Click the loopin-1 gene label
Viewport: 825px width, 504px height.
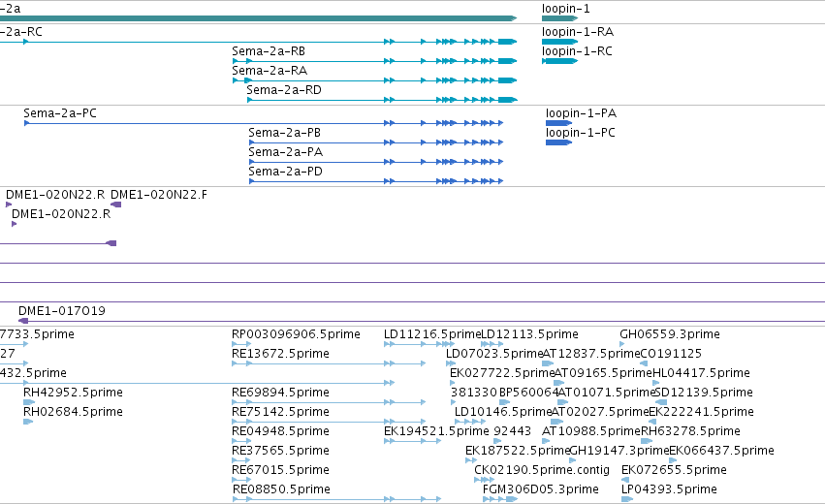565,9
